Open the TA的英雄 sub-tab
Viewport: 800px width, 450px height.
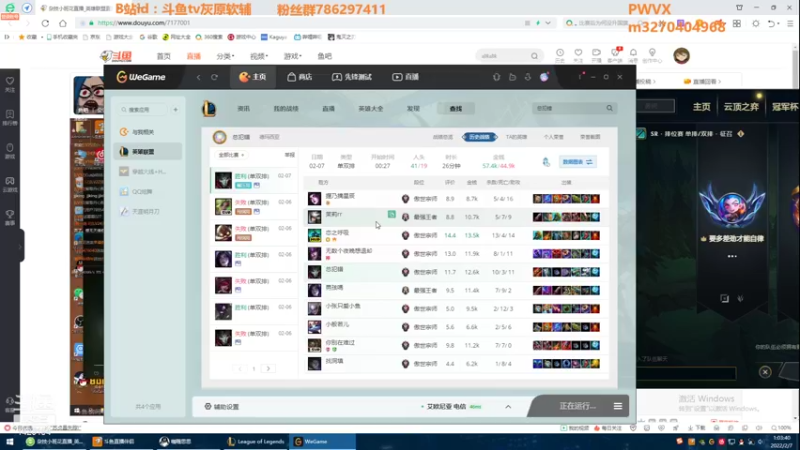pyautogui.click(x=516, y=137)
